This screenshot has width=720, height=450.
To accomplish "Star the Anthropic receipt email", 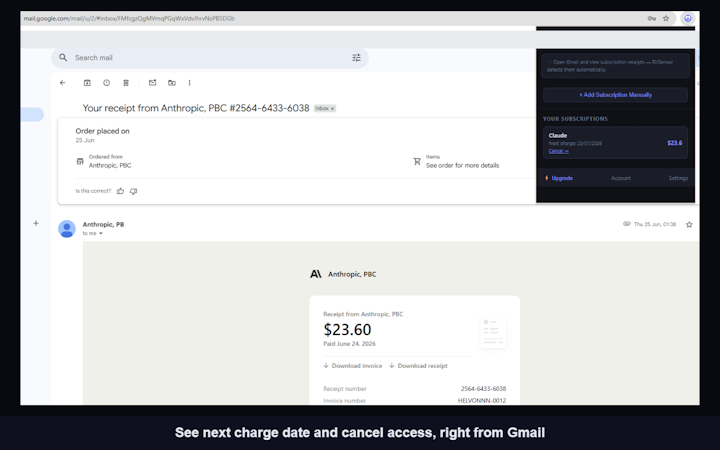I will point(689,225).
